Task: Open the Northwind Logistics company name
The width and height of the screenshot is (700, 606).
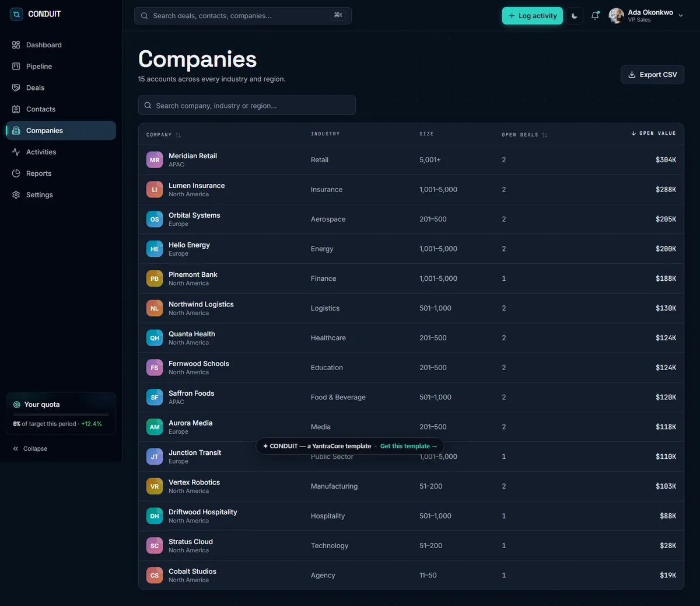Action: point(201,304)
